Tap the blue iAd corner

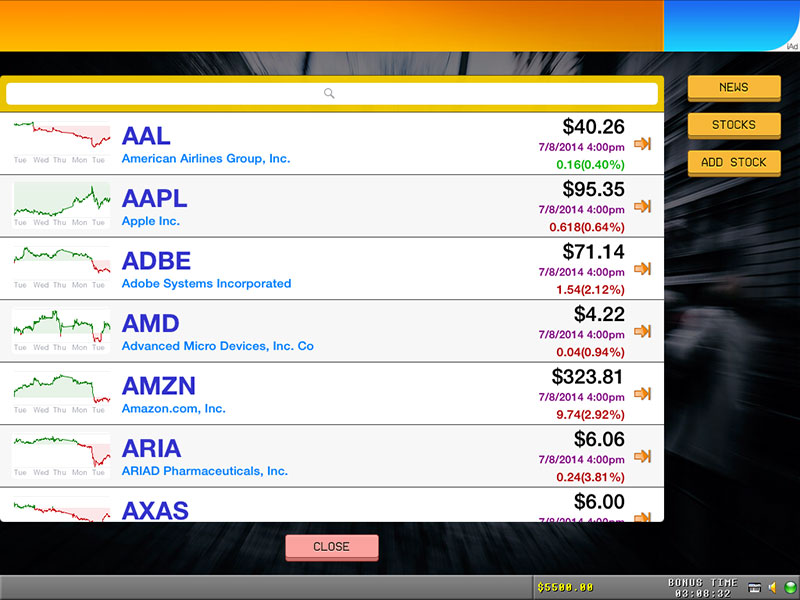click(732, 26)
